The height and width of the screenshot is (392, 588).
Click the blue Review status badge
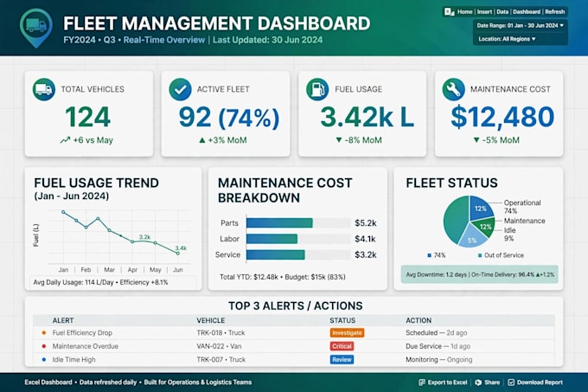tap(342, 359)
